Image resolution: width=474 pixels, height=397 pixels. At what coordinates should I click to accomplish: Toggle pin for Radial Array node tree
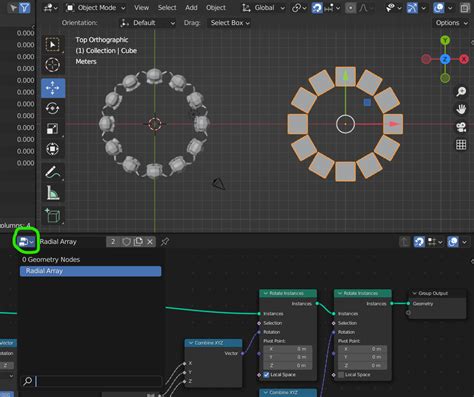pos(165,242)
